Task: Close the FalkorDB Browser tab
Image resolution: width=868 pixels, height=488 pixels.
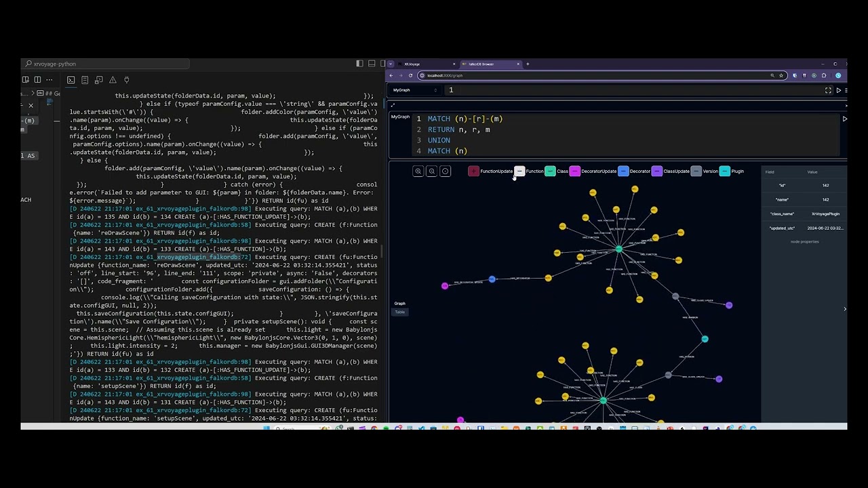Action: coord(518,64)
